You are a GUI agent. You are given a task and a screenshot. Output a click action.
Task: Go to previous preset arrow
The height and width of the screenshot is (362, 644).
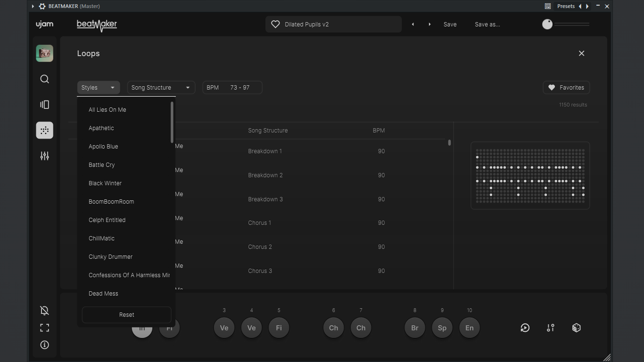click(x=413, y=25)
